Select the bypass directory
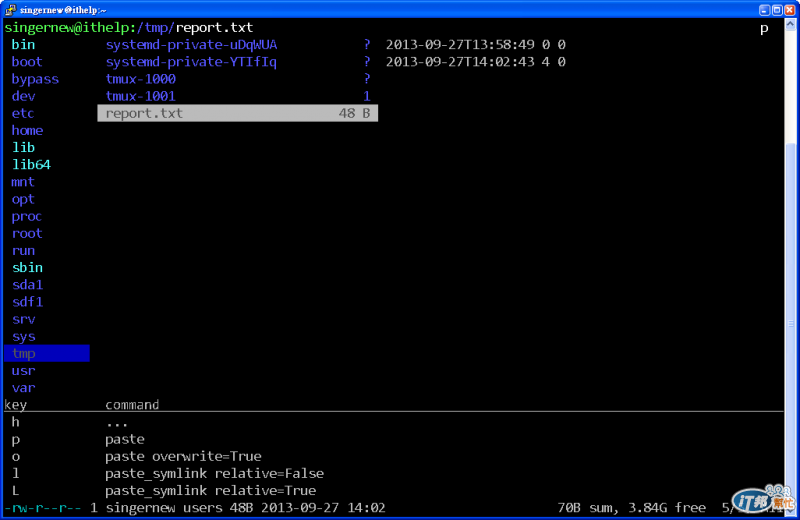The width and height of the screenshot is (800, 520). point(35,79)
